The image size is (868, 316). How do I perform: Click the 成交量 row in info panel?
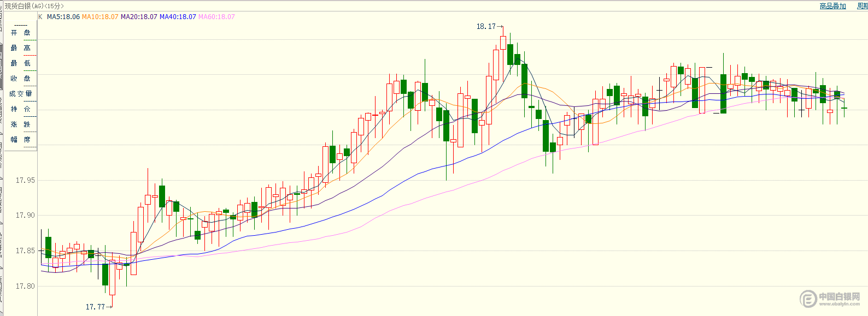[21, 94]
